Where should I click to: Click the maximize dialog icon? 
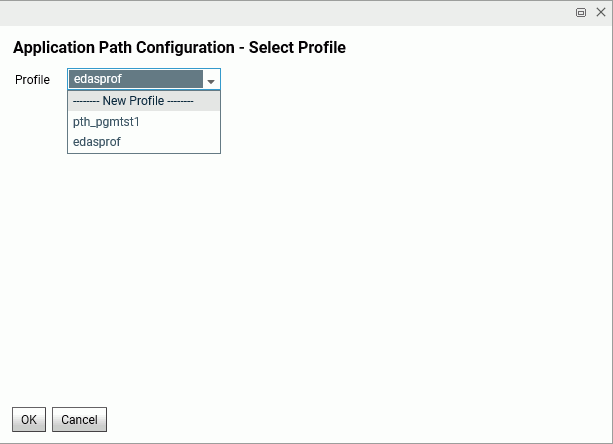click(x=581, y=13)
